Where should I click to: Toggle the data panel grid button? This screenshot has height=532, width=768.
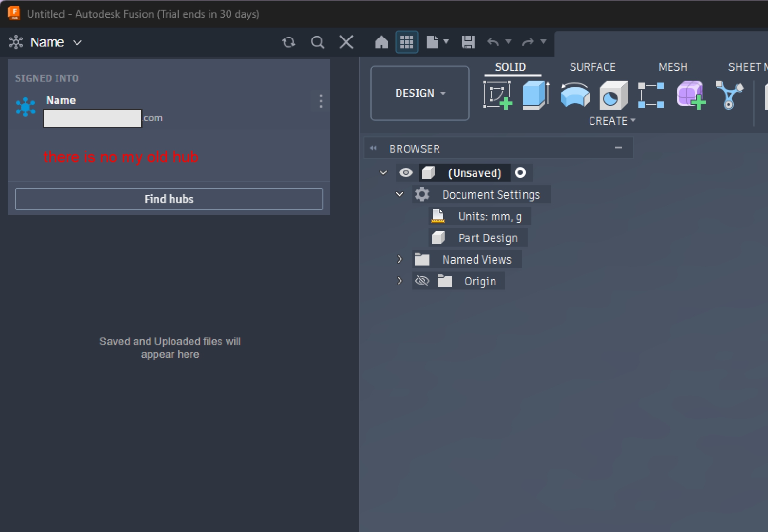(407, 42)
